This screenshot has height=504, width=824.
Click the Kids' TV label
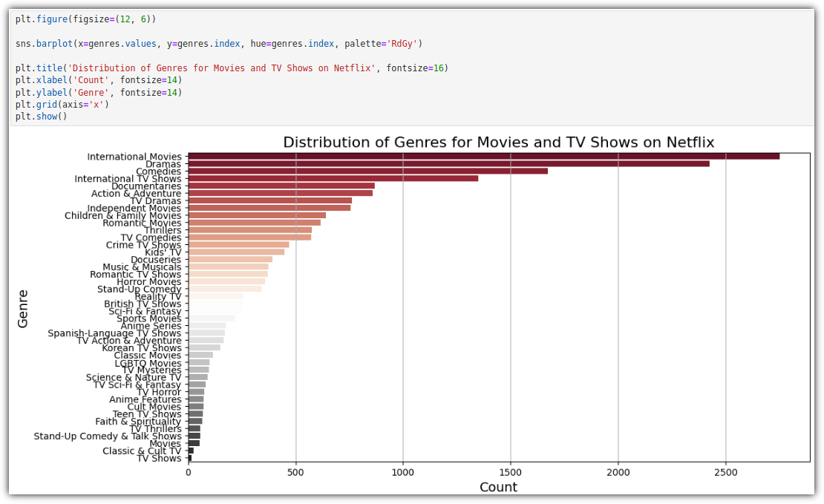click(x=163, y=252)
